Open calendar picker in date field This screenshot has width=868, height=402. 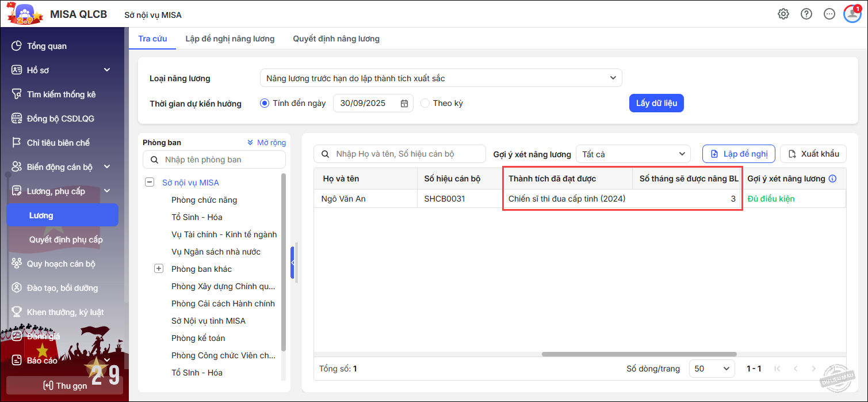coord(404,104)
